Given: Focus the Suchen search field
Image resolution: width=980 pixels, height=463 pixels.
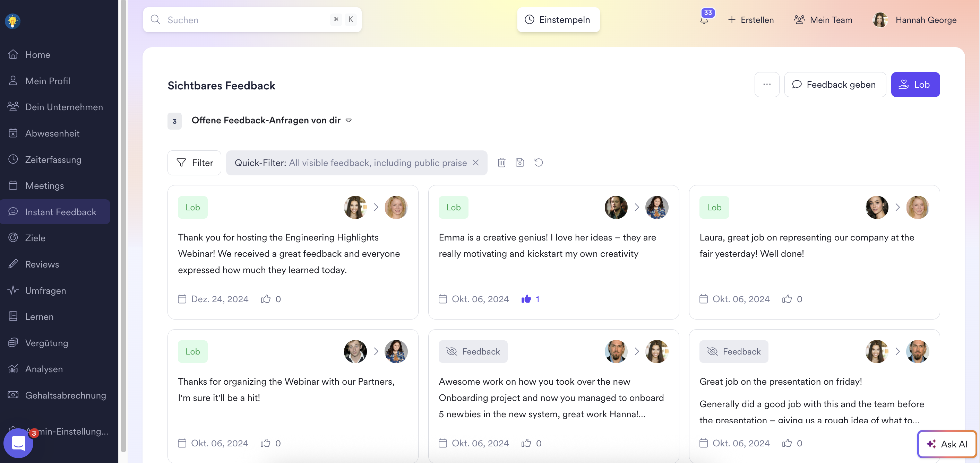Looking at the screenshot, I should pos(243,20).
